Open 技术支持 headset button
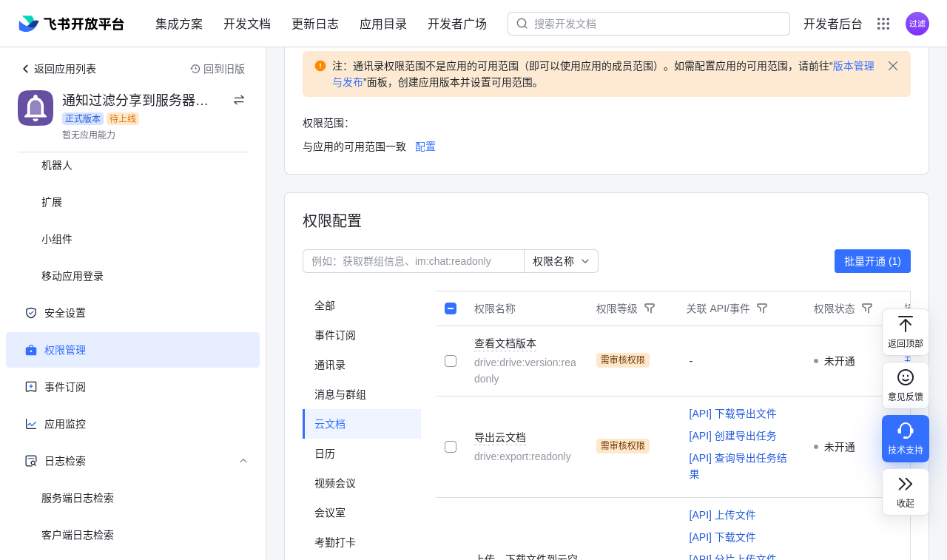The height and width of the screenshot is (560, 947). [906, 439]
